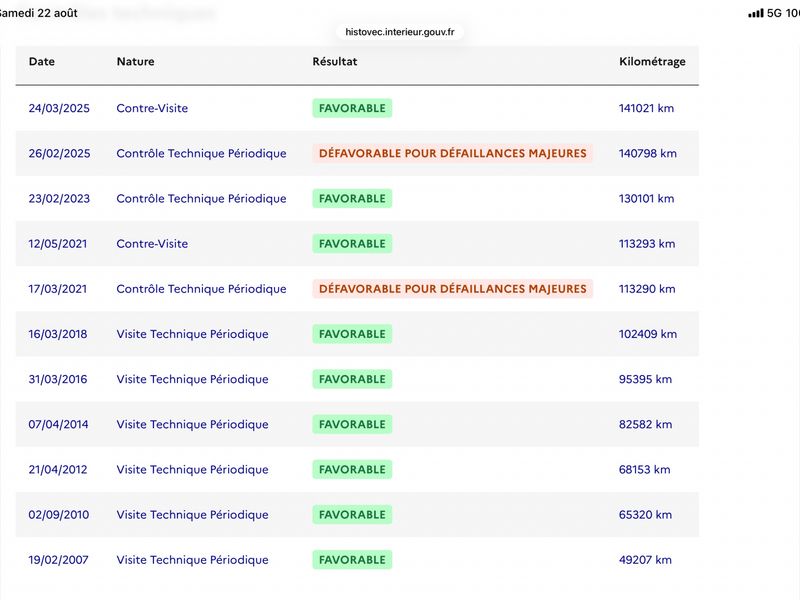
Task: Select the FAVORABLE badge for 24/03/2025
Action: (x=352, y=108)
